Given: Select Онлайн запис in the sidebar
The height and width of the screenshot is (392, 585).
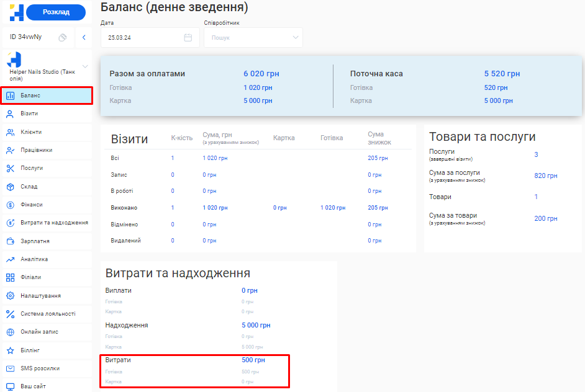Looking at the screenshot, I should [39, 332].
